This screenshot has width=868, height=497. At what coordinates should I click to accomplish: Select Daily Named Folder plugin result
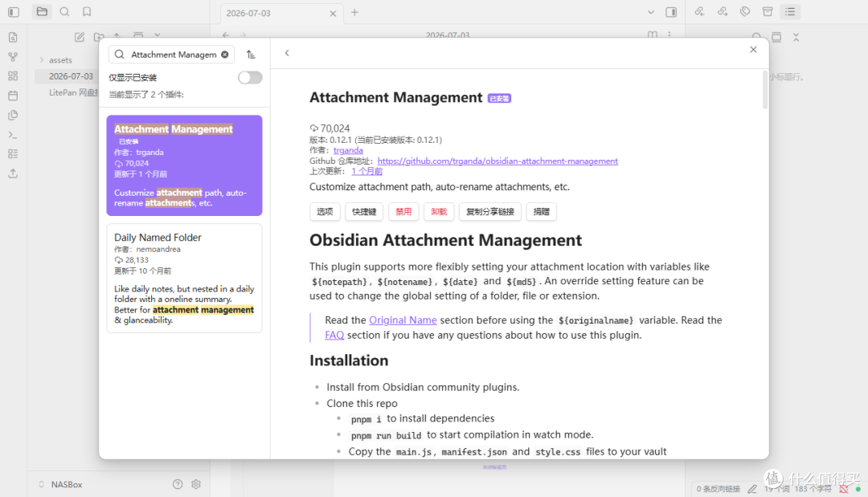[184, 278]
